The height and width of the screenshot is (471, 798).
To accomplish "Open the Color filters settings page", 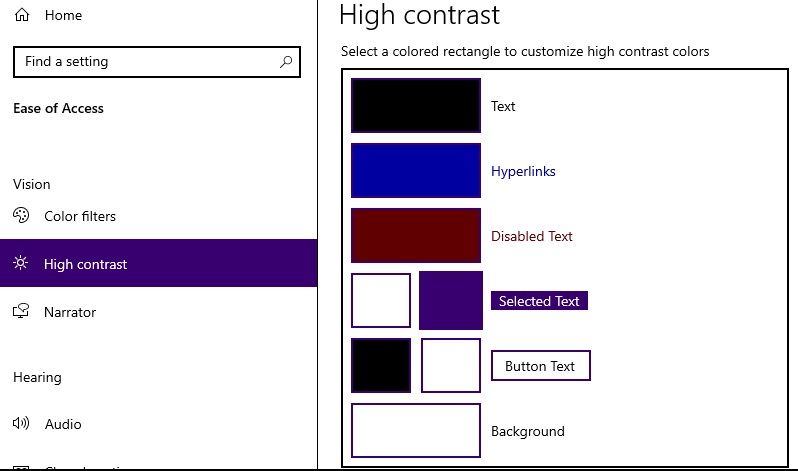I will 80,216.
